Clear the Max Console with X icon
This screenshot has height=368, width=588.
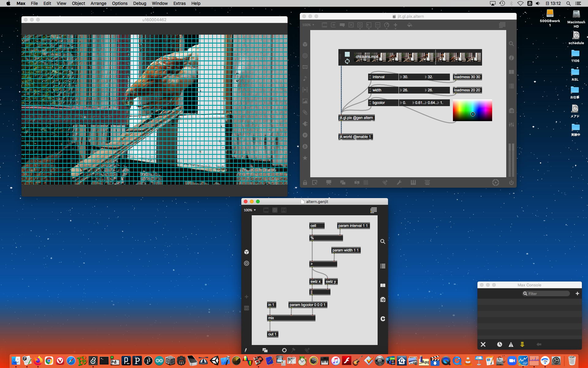pyautogui.click(x=483, y=344)
